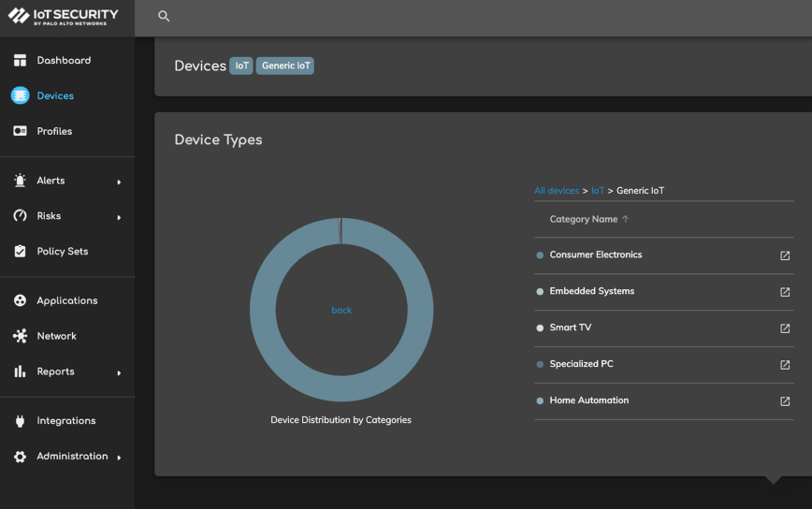This screenshot has height=509, width=812.
Task: Click the Applications icon in sidebar
Action: (20, 300)
